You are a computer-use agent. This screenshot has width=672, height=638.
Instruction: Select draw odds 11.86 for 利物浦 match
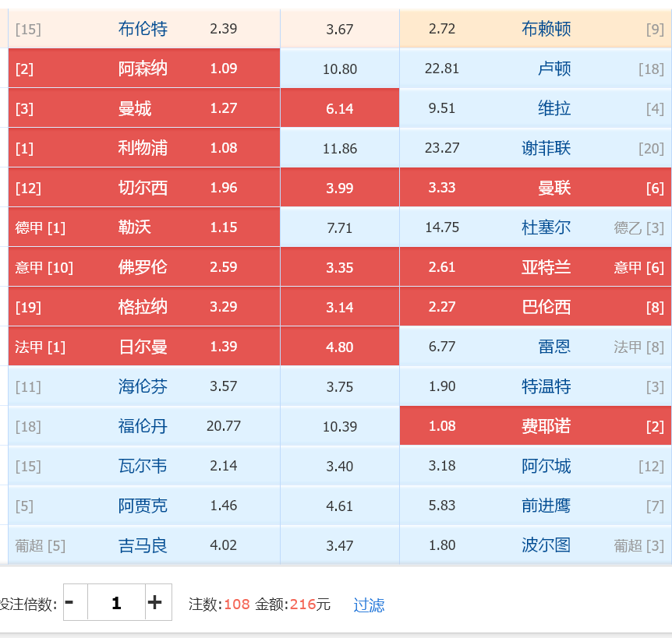point(340,148)
